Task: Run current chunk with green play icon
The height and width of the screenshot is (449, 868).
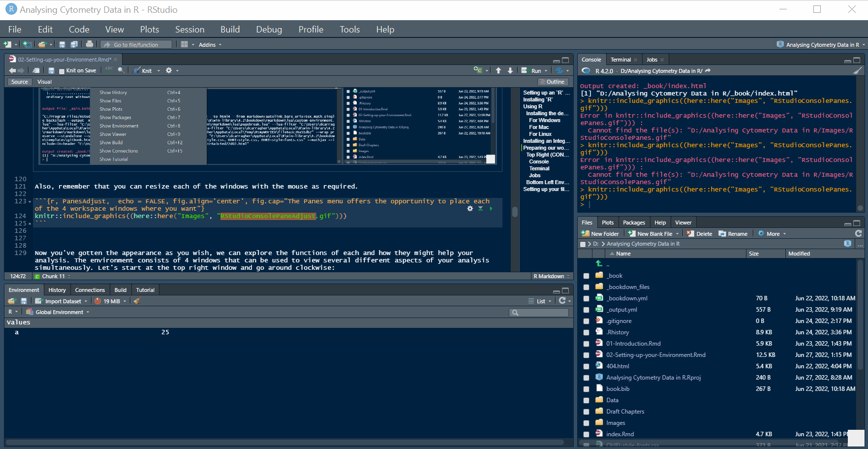Action: [491, 209]
